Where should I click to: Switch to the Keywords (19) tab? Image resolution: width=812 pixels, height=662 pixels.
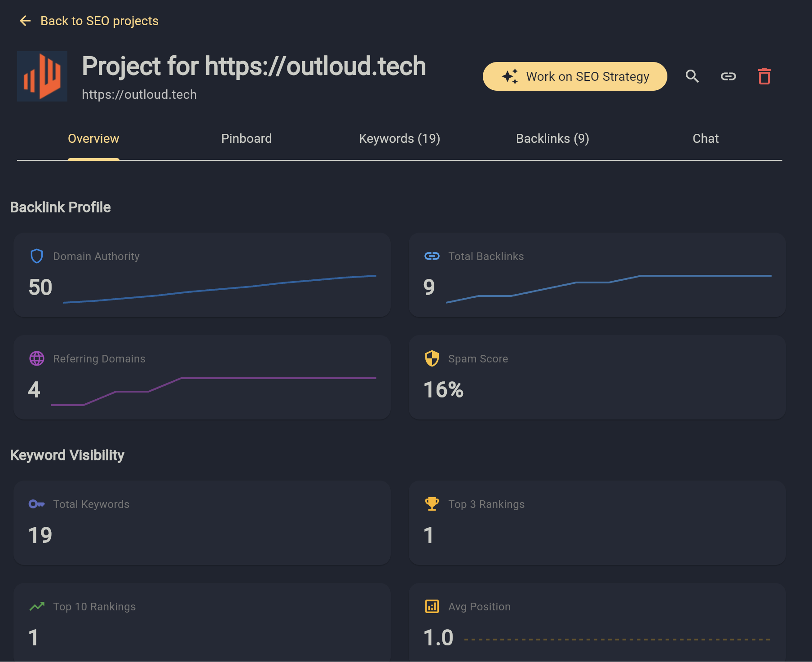(399, 138)
